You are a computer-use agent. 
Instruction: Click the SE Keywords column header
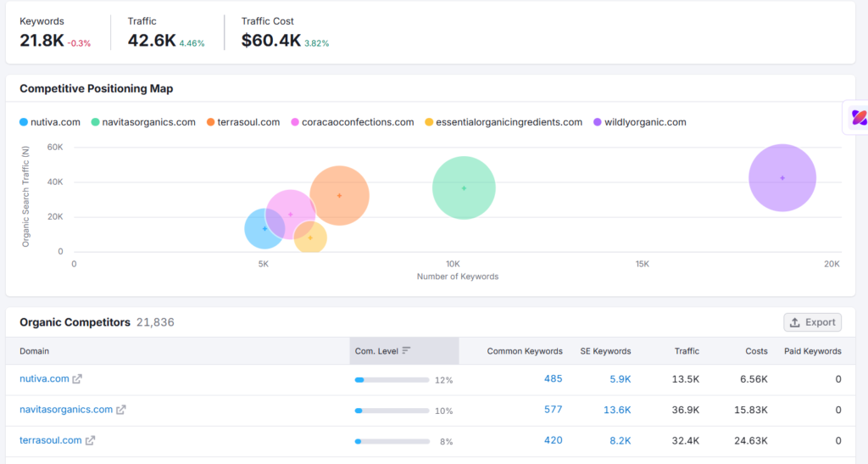pyautogui.click(x=605, y=351)
